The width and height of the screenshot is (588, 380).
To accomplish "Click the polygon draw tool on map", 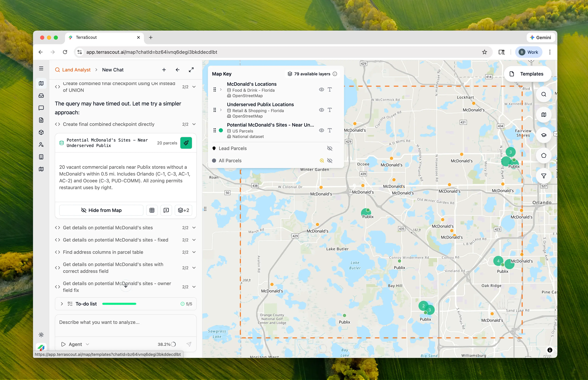I will [543, 155].
